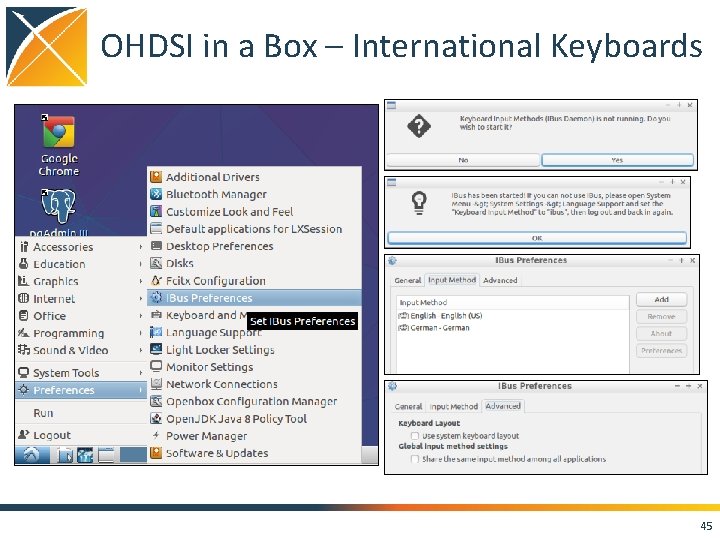Screen dimensions: 720x540
Task: Click Monitor Settings icon
Action: (156, 366)
